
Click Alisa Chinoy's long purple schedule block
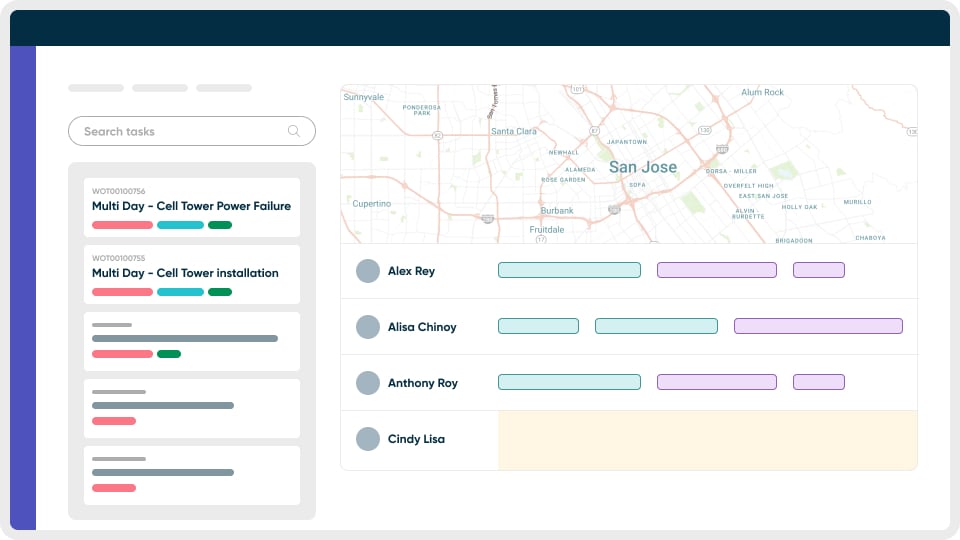(818, 326)
